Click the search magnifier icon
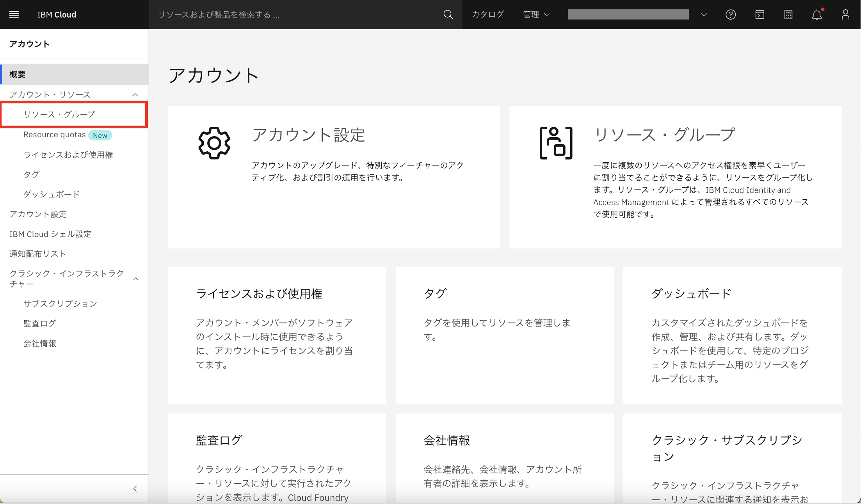The width and height of the screenshot is (861, 504). [448, 14]
